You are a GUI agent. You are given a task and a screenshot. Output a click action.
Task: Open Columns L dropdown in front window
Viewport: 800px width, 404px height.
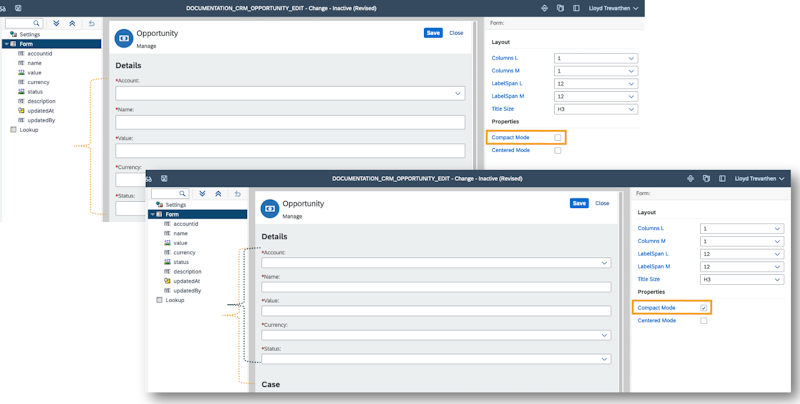coord(742,229)
